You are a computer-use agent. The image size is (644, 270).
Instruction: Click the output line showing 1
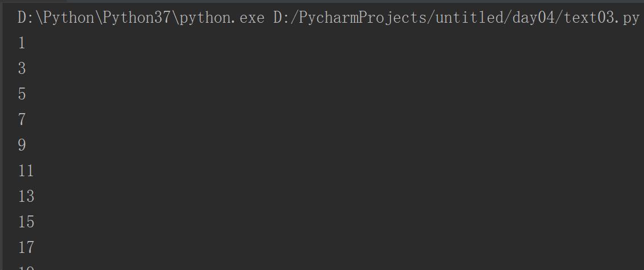pyautogui.click(x=22, y=43)
